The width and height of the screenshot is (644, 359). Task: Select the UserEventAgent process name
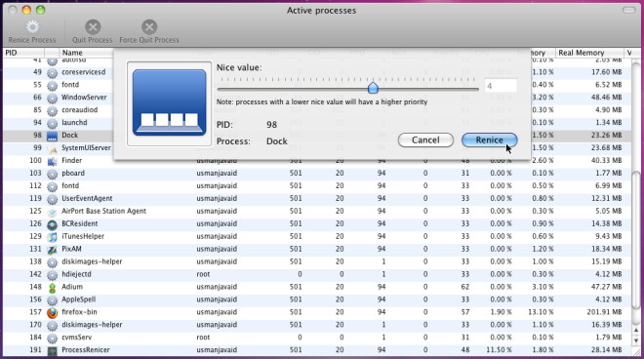(x=87, y=198)
